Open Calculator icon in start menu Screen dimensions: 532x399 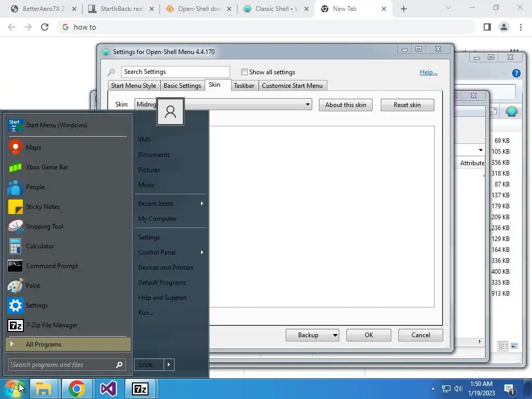click(x=15, y=246)
